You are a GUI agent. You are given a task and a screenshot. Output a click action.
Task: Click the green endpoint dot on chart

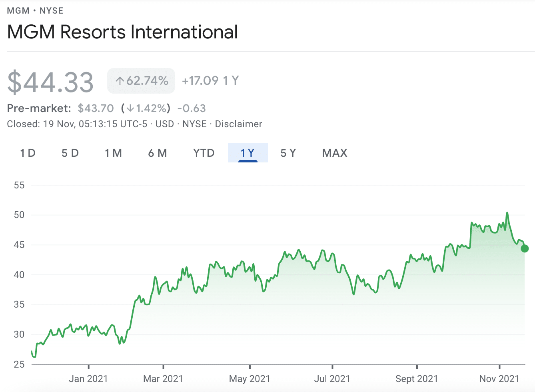[x=525, y=248]
